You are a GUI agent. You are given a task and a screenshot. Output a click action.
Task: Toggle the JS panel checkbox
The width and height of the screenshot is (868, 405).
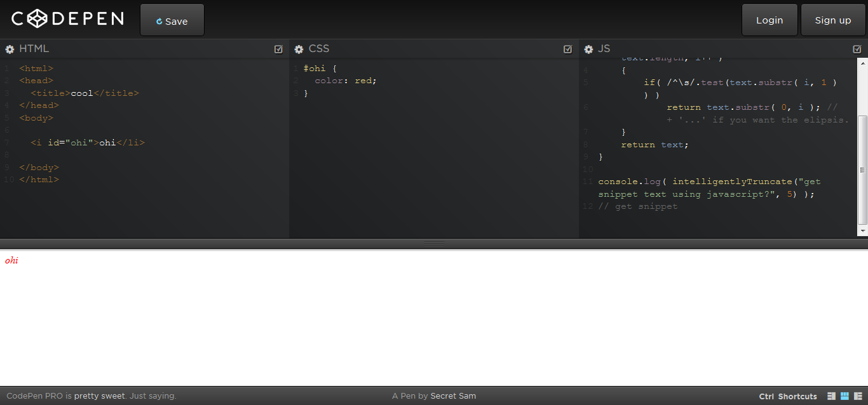click(857, 49)
